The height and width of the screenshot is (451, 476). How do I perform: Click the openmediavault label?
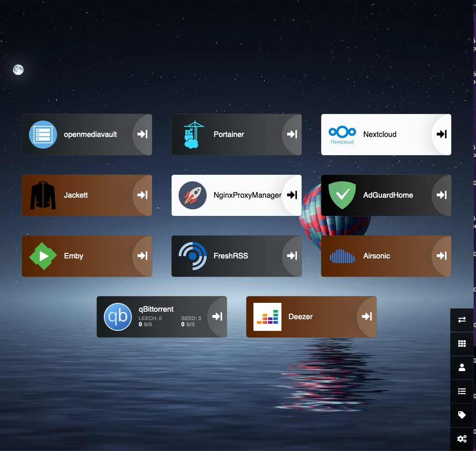pos(90,135)
